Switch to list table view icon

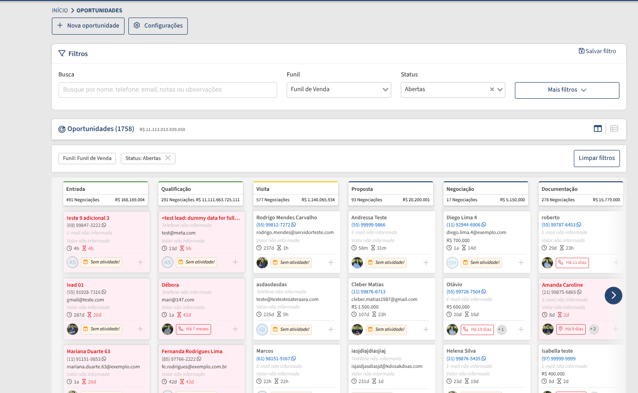tap(614, 129)
